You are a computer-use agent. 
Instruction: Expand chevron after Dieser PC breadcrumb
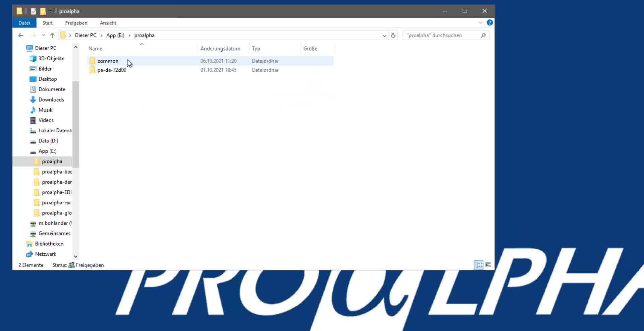[101, 35]
